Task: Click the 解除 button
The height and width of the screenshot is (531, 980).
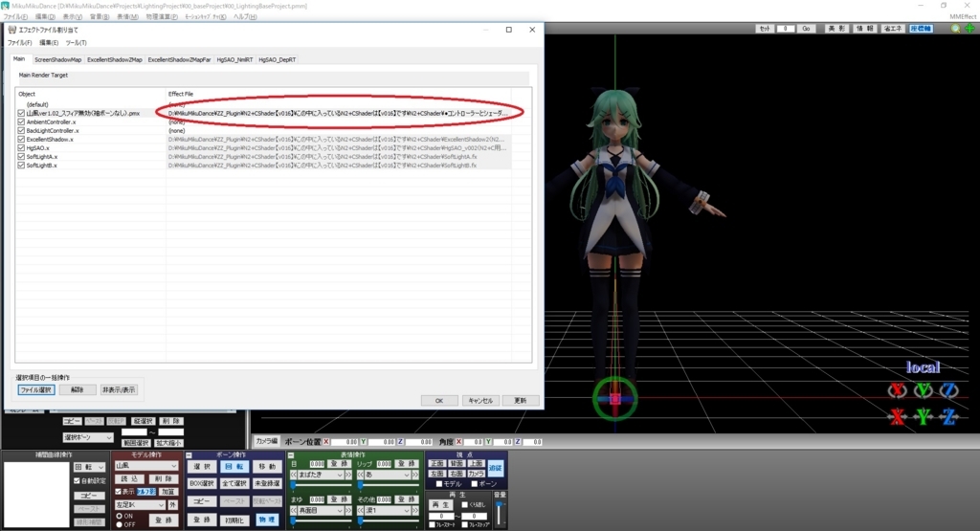Action: tap(78, 389)
